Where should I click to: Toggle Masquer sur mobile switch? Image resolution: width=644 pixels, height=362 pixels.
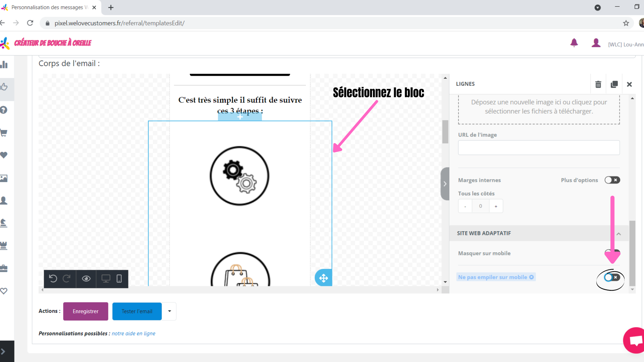(x=612, y=253)
